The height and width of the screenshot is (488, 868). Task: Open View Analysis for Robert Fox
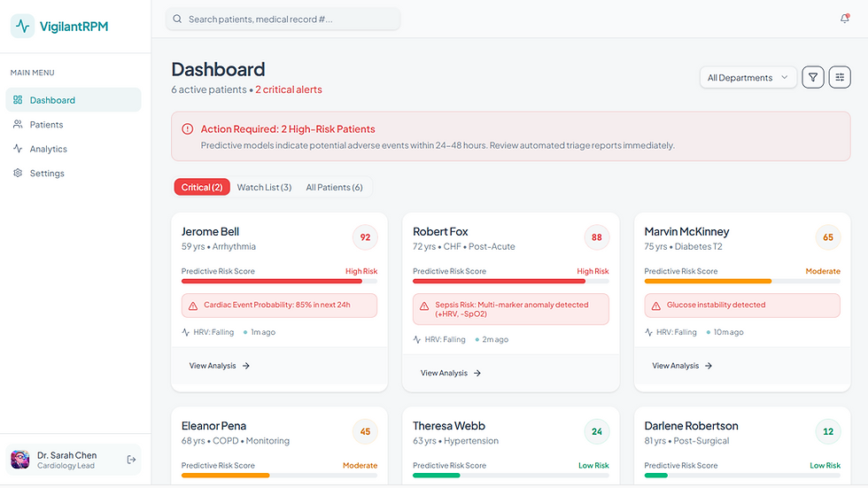[451, 373]
